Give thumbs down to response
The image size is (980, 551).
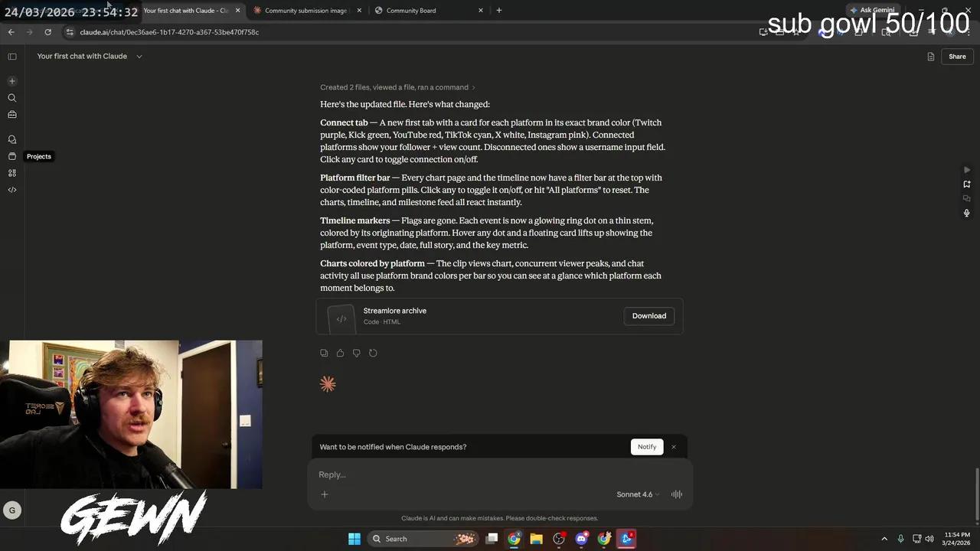[356, 353]
